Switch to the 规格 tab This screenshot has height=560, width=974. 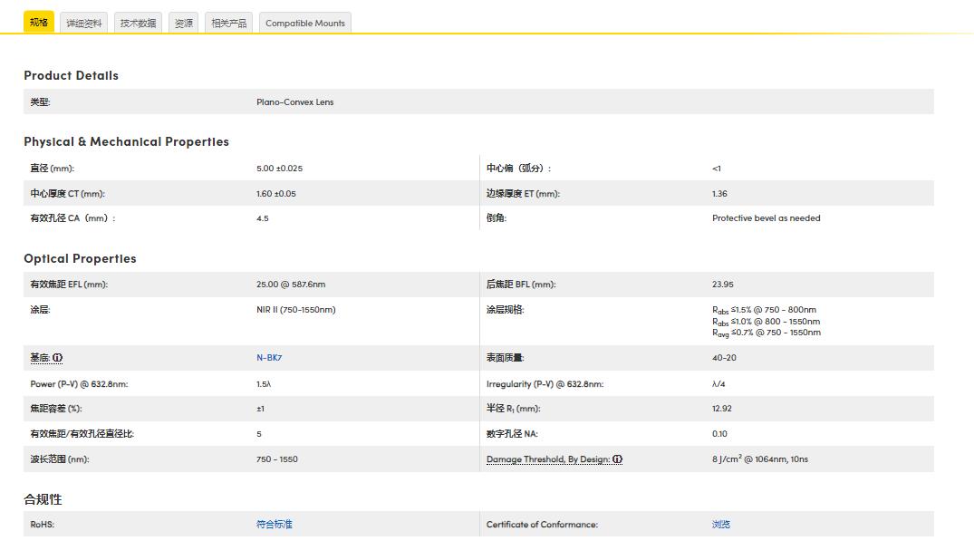coord(39,23)
